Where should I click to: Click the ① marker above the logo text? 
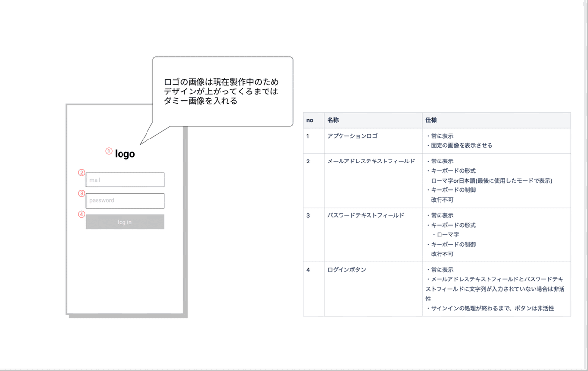pyautogui.click(x=108, y=151)
